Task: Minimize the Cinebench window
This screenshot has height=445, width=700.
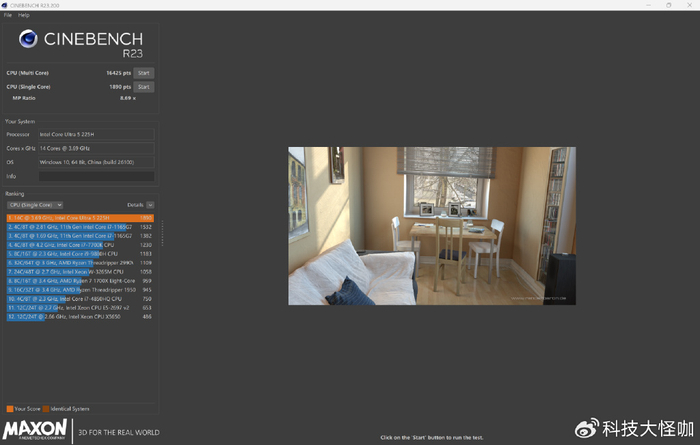Action: [x=648, y=5]
